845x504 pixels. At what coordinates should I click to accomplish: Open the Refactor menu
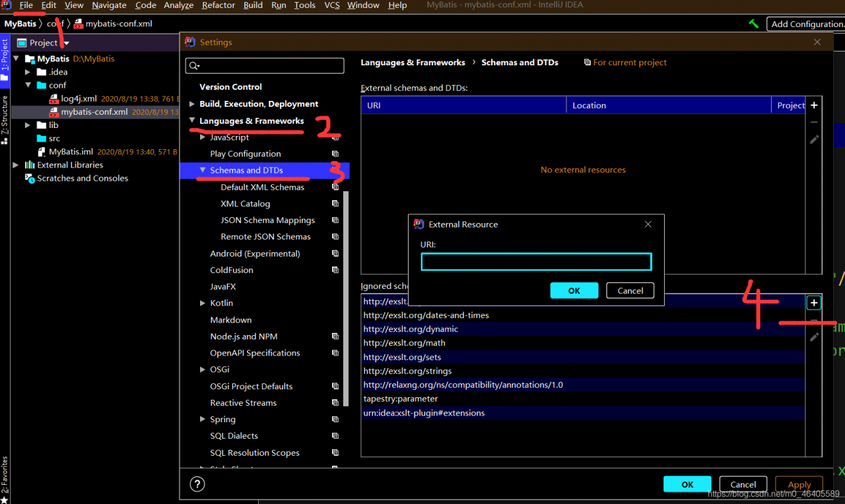pos(219,5)
